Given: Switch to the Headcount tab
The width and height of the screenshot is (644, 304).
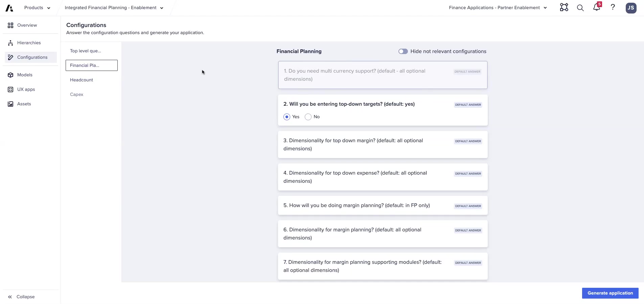Looking at the screenshot, I should [x=81, y=80].
